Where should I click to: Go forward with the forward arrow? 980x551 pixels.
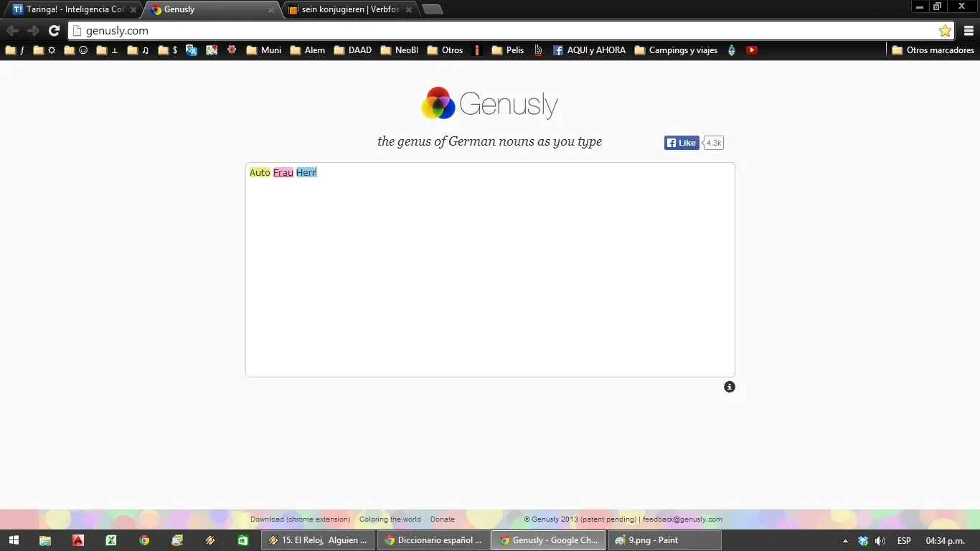(33, 31)
